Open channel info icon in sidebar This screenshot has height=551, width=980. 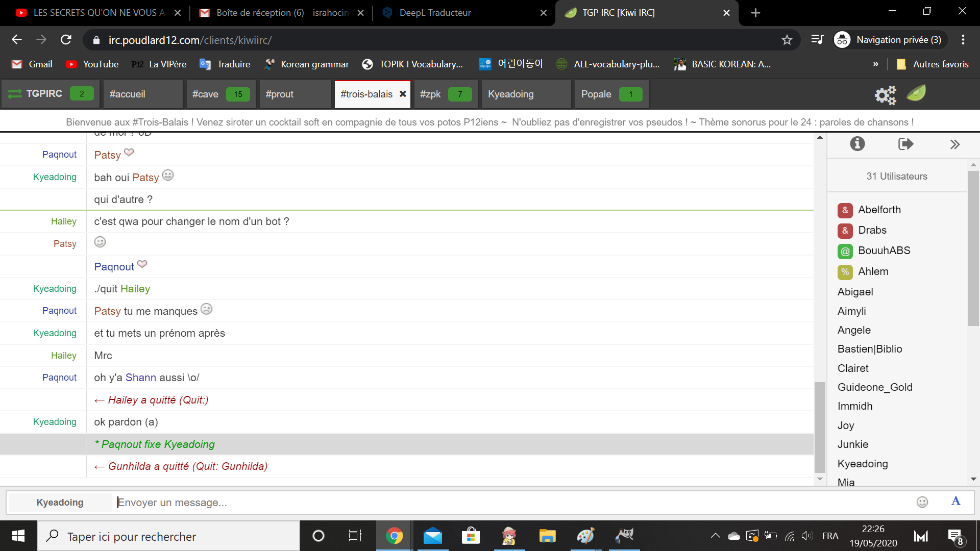coord(857,144)
